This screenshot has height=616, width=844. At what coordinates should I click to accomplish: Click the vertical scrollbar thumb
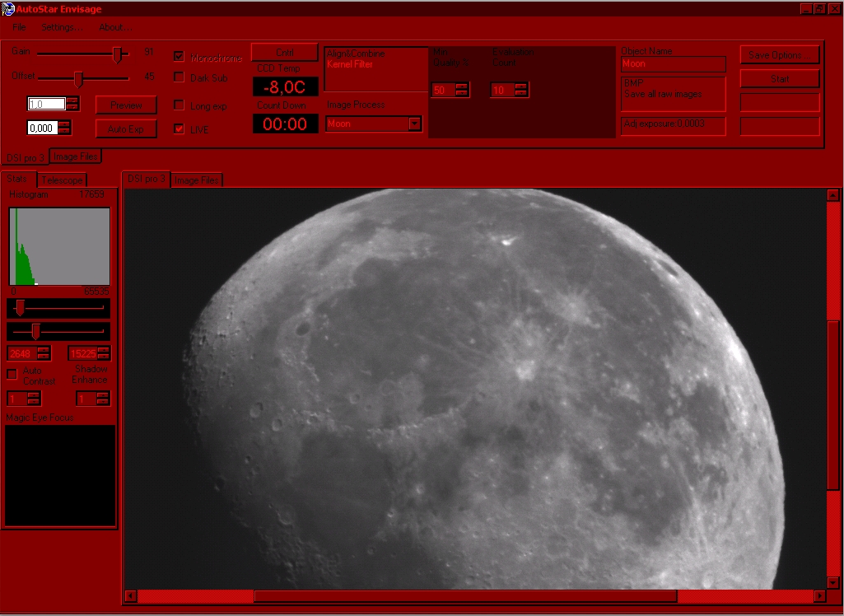832,405
